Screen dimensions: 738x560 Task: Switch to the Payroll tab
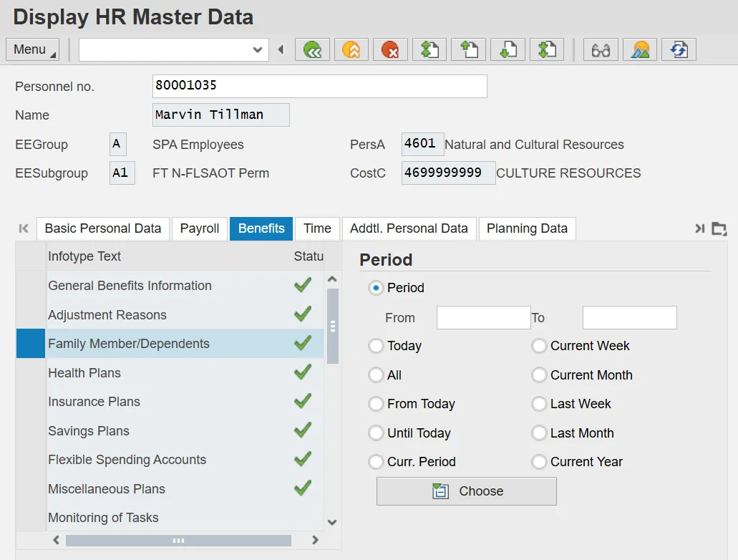pos(200,228)
